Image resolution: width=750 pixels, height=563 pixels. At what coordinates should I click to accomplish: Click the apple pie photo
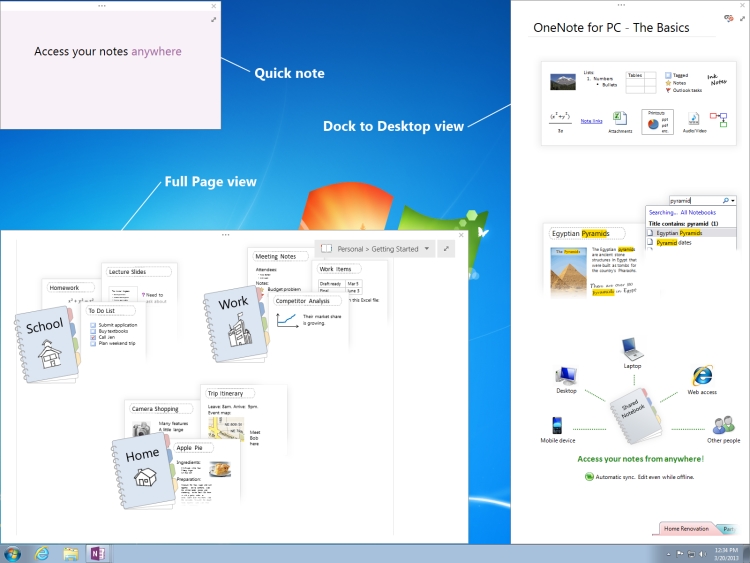[x=220, y=468]
